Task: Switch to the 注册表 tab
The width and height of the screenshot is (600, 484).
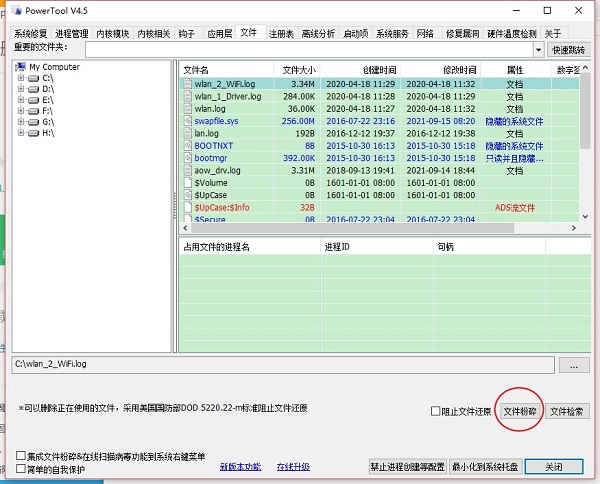Action: click(x=281, y=33)
